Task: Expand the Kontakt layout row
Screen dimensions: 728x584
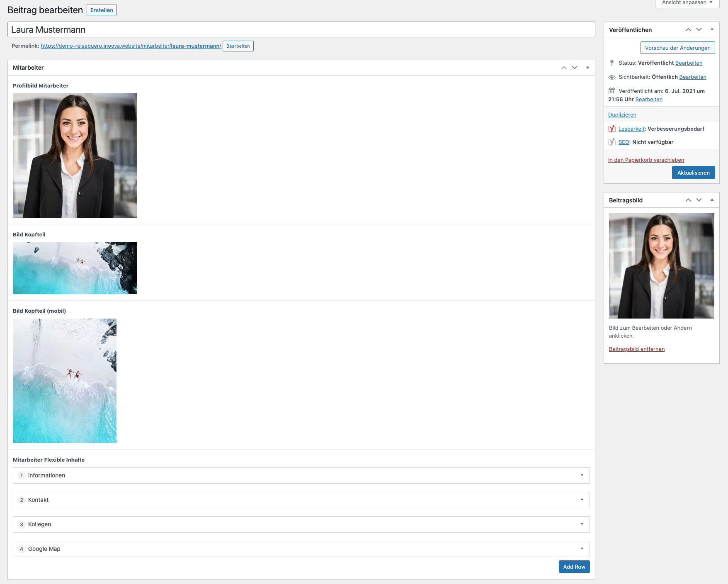Action: point(582,500)
